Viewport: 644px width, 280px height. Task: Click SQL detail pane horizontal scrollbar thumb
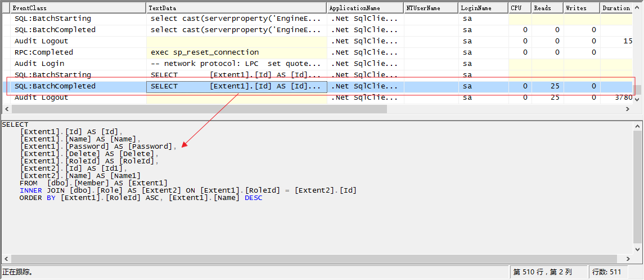[x=314, y=259]
